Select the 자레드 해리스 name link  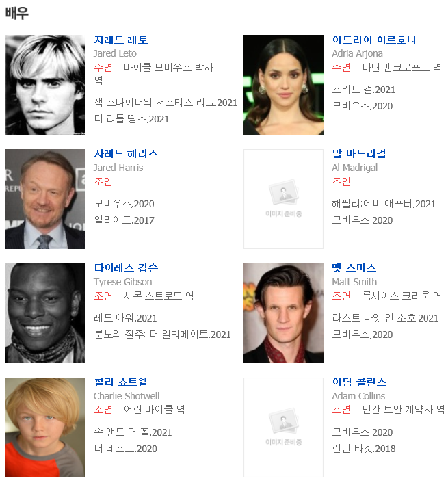pyautogui.click(x=126, y=154)
